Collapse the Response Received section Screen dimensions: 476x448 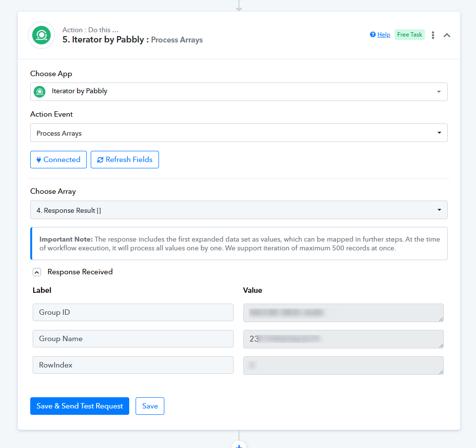(37, 272)
